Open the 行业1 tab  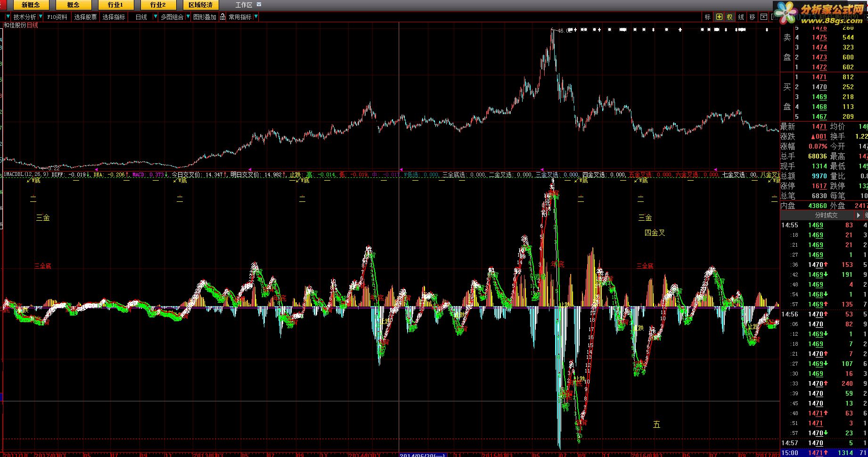click(115, 5)
